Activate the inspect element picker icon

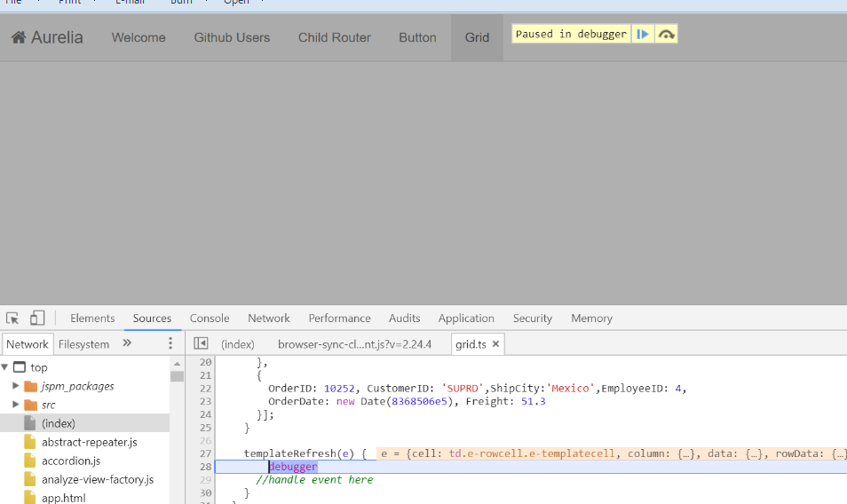(x=12, y=319)
